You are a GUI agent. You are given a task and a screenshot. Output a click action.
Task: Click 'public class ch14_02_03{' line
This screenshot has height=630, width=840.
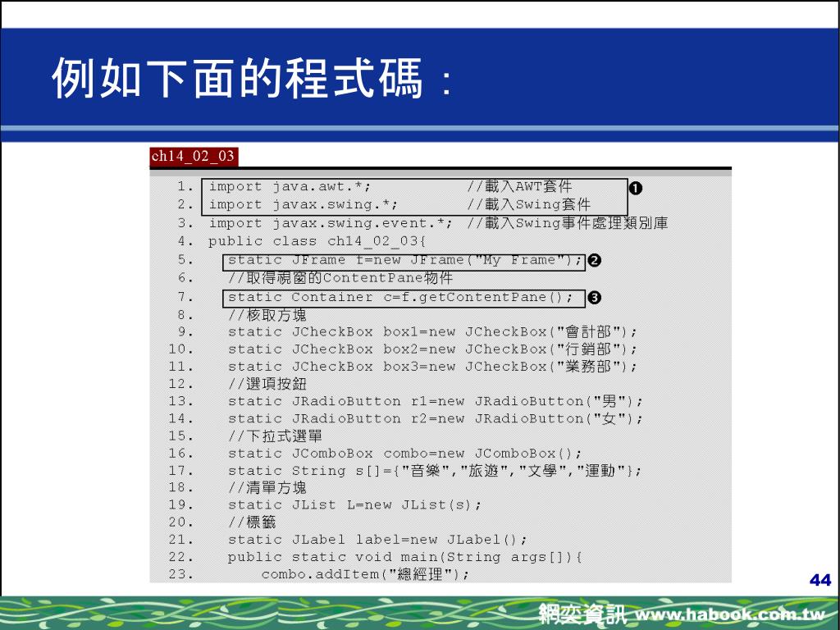[317, 241]
